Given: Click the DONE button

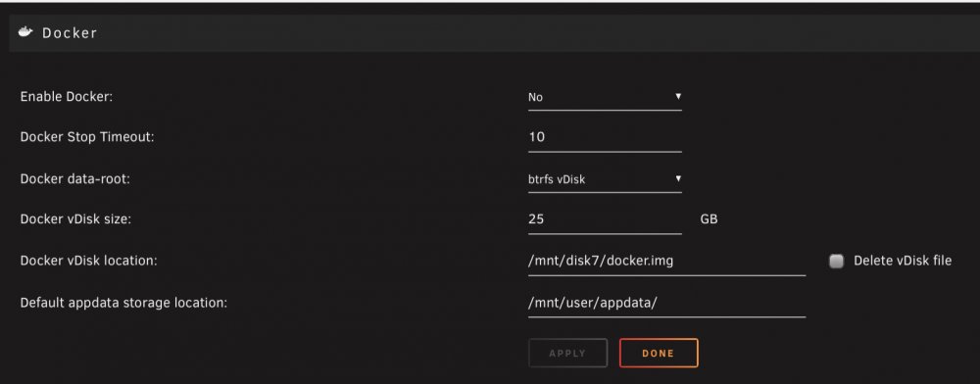Looking at the screenshot, I should click(x=659, y=353).
